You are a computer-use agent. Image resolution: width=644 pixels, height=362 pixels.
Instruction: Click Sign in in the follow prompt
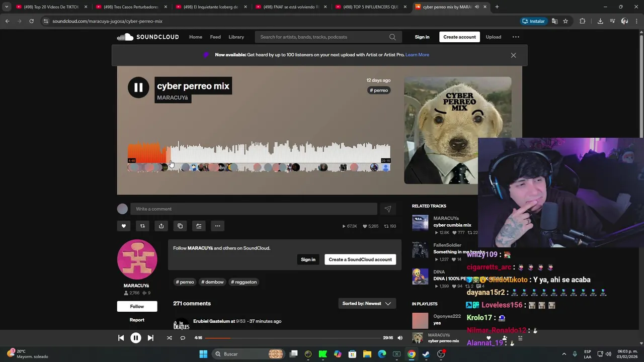(308, 259)
